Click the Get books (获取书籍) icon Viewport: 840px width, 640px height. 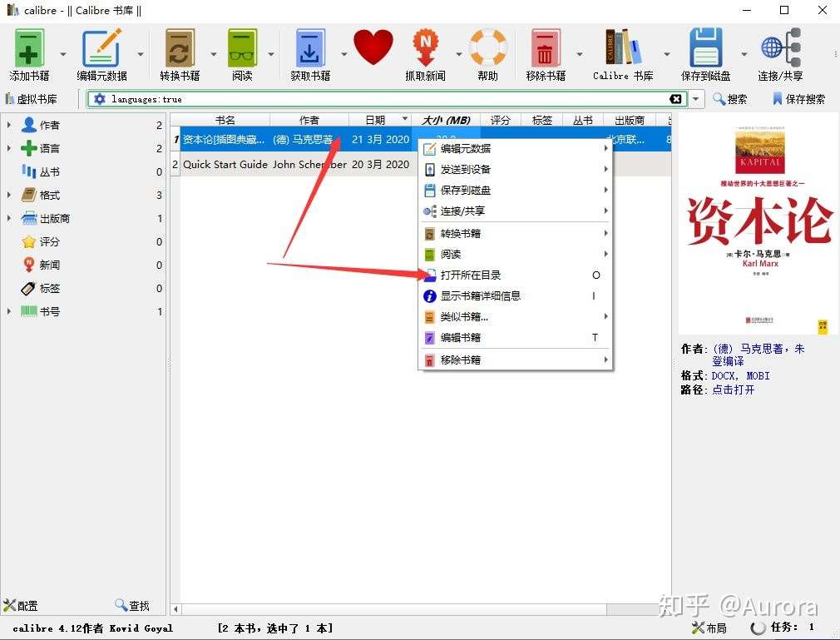(310, 48)
